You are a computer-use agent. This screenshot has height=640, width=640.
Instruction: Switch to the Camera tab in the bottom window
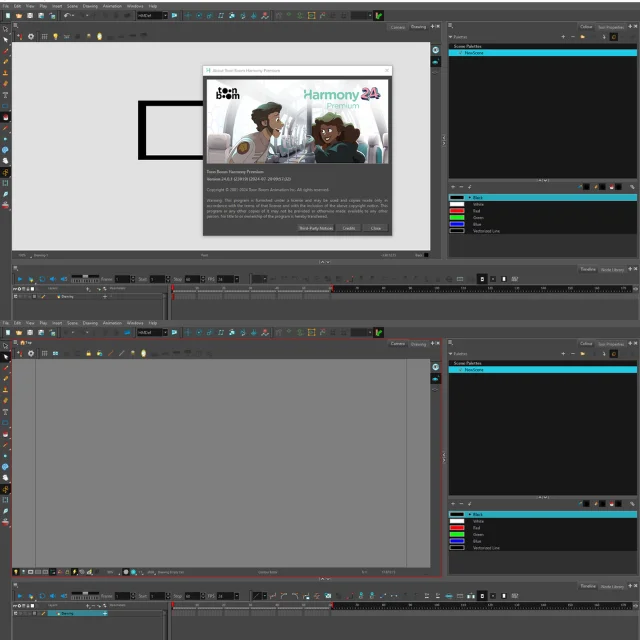coord(397,343)
